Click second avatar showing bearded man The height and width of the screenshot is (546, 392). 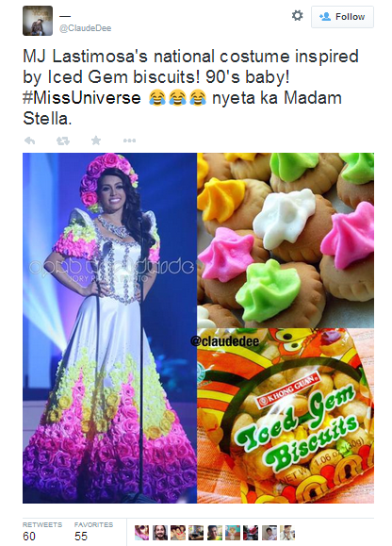coord(160,533)
